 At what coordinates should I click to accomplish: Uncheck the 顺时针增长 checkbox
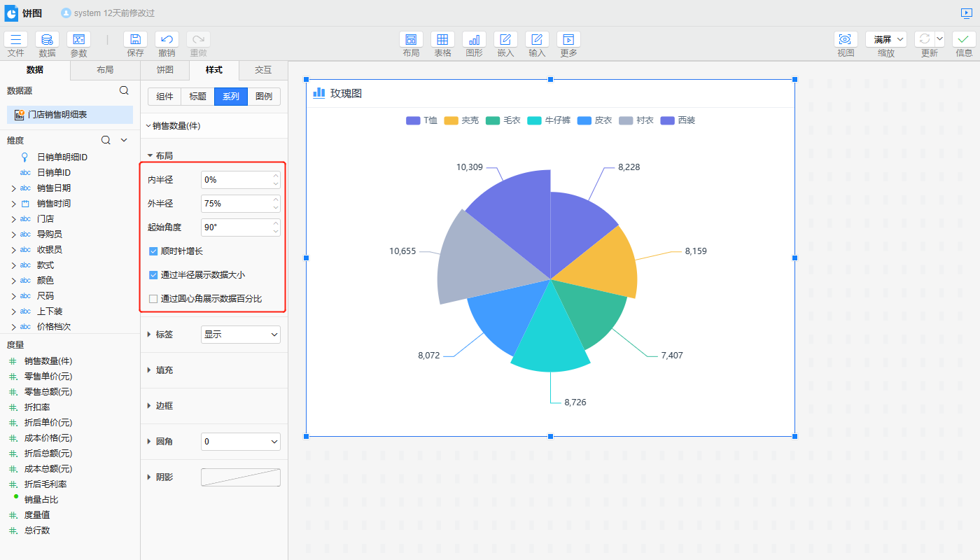153,251
